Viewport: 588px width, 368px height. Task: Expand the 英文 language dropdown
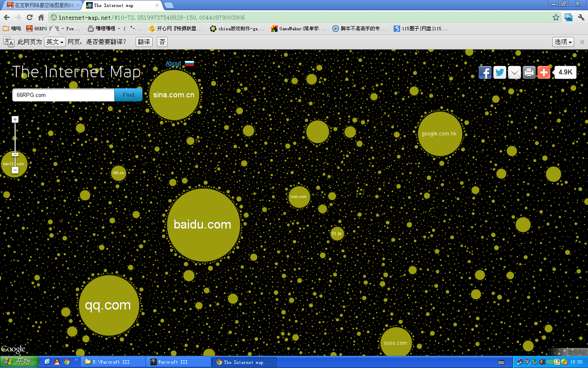pyautogui.click(x=55, y=42)
